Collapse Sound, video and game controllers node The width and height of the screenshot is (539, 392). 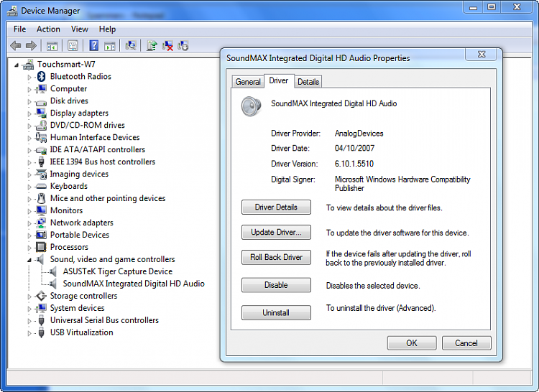pyautogui.click(x=29, y=260)
